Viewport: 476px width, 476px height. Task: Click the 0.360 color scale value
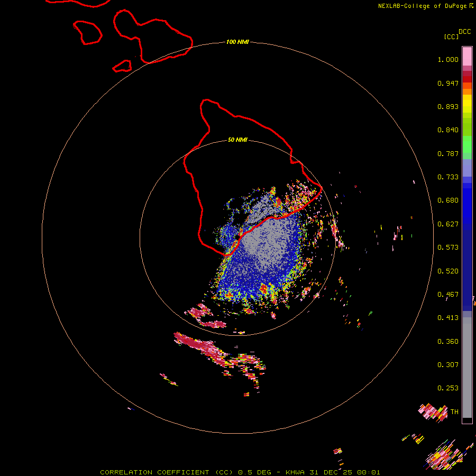(x=448, y=342)
